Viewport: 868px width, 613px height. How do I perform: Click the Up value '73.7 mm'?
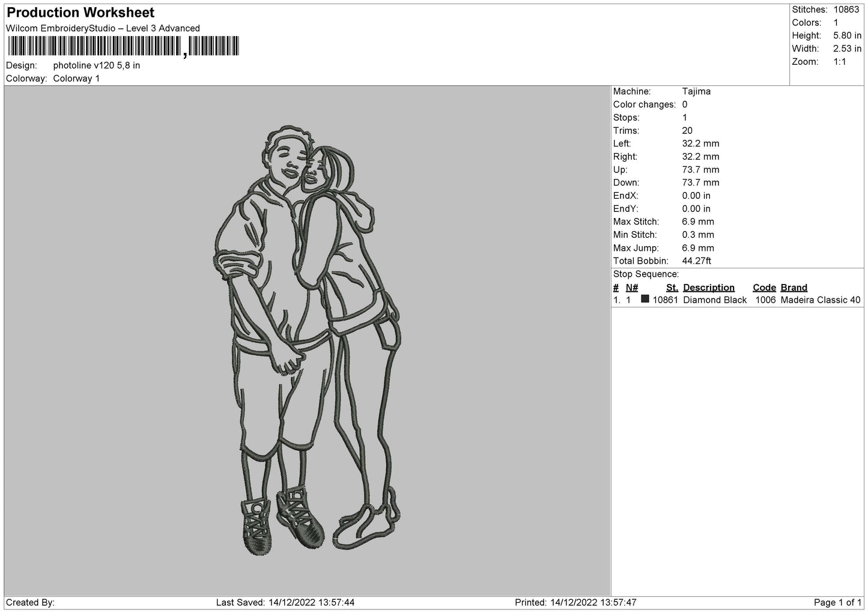(x=700, y=170)
